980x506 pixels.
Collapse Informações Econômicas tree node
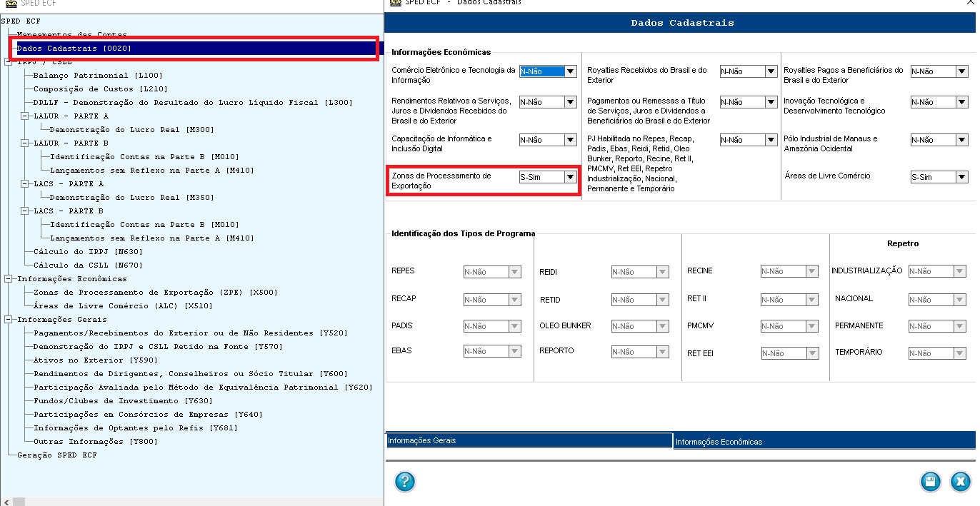pyautogui.click(x=8, y=279)
